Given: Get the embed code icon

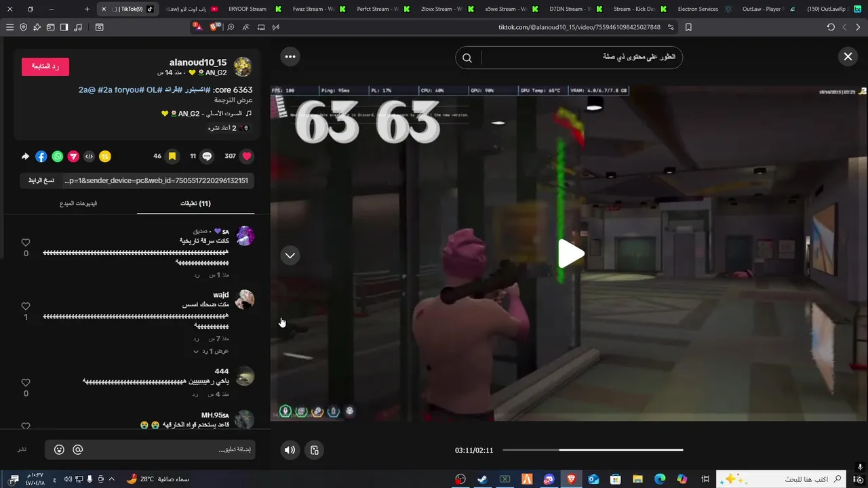Looking at the screenshot, I should tap(89, 157).
